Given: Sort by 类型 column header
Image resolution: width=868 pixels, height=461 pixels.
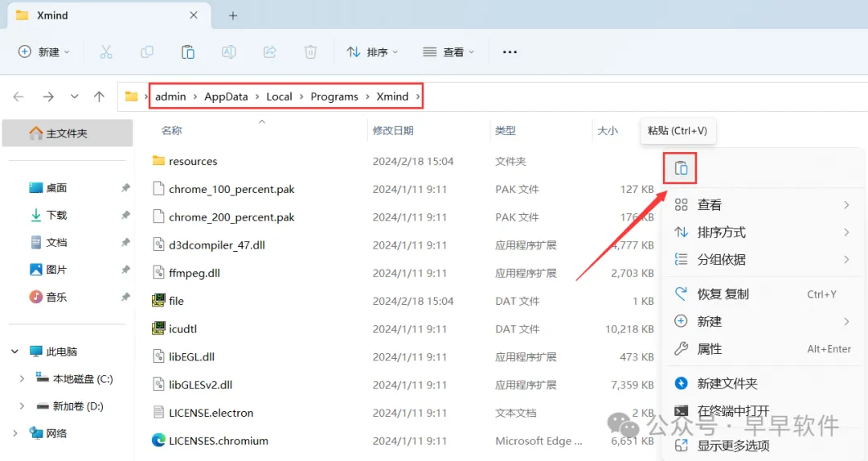Looking at the screenshot, I should [506, 131].
